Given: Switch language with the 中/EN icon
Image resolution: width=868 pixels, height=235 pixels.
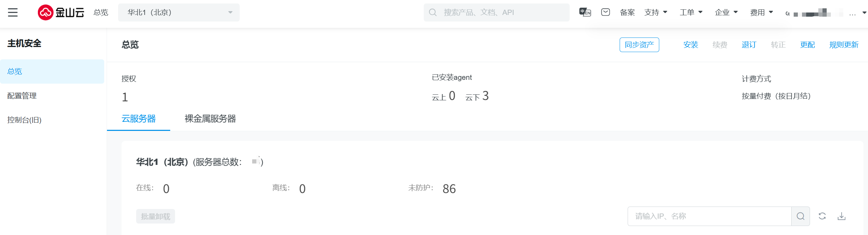Looking at the screenshot, I should coord(585,12).
